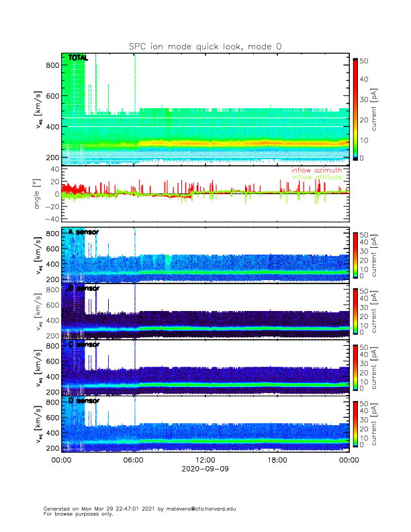
Task: Click the 06:00 time axis tick label
Action: coord(134,460)
